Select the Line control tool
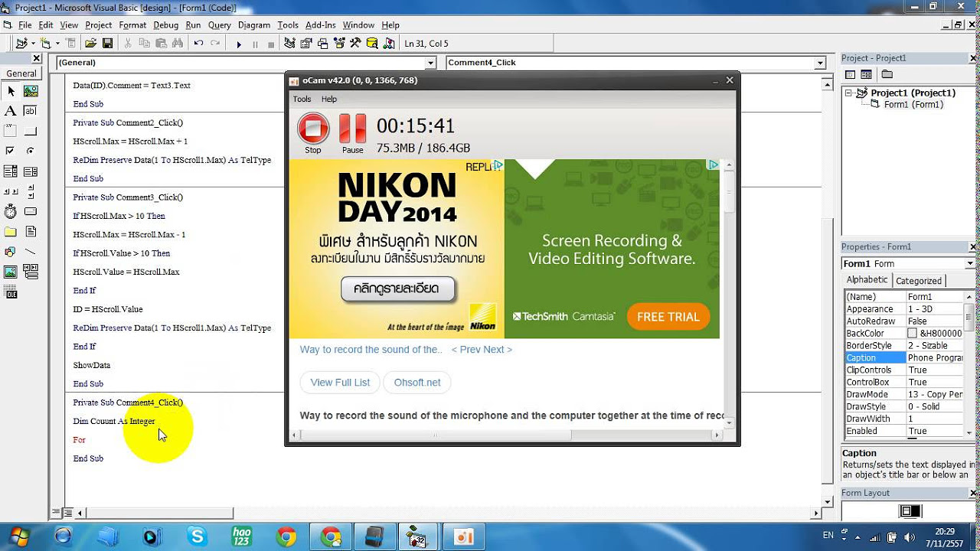This screenshot has height=551, width=980. 31,251
